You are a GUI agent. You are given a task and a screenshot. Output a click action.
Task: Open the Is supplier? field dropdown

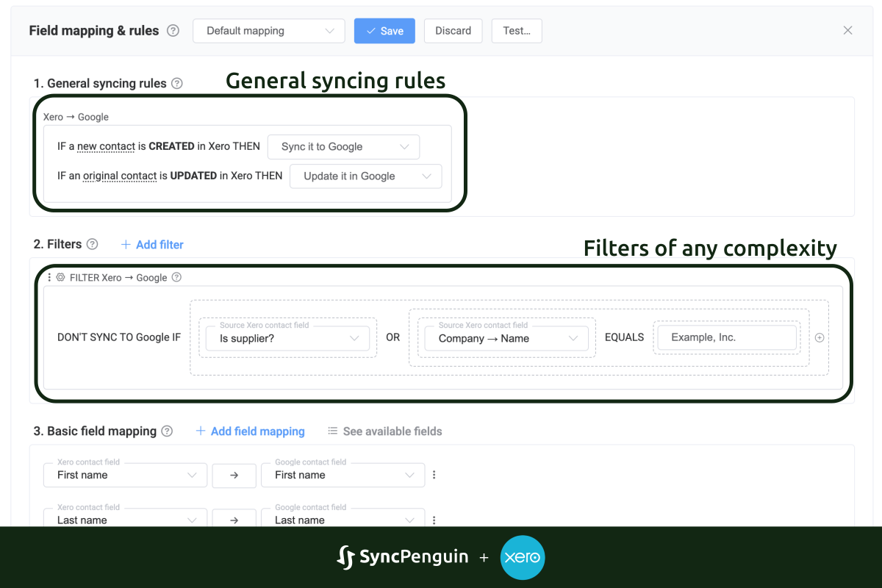[287, 338]
